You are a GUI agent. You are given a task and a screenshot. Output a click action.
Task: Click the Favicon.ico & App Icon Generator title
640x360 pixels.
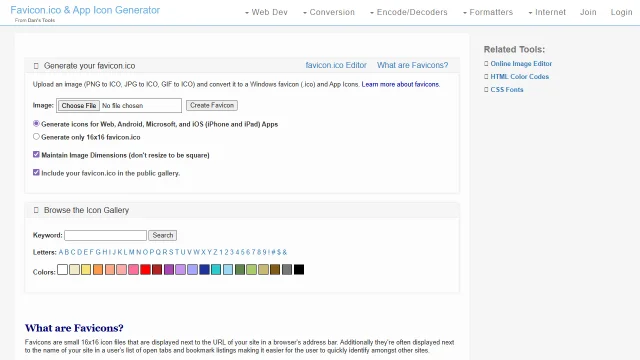85,10
